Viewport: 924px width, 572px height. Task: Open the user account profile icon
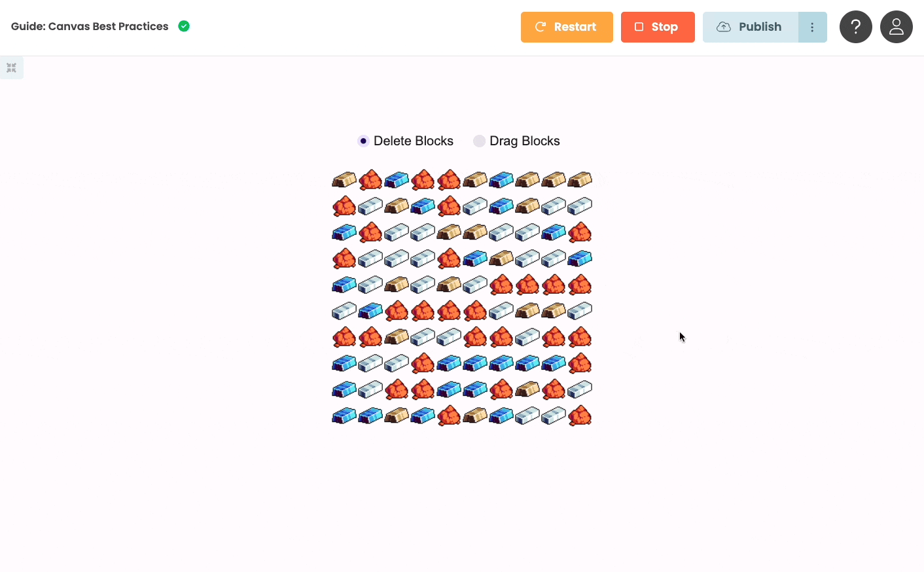click(896, 27)
